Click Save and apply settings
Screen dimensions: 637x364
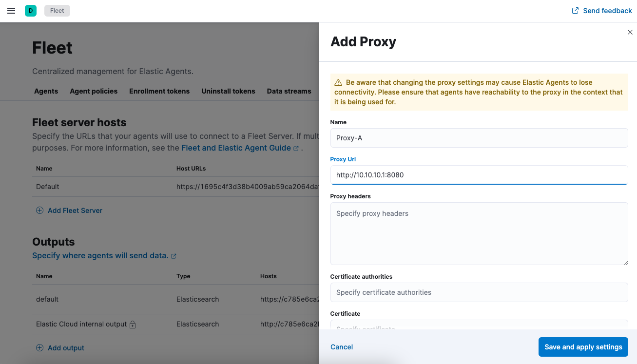[x=583, y=347]
